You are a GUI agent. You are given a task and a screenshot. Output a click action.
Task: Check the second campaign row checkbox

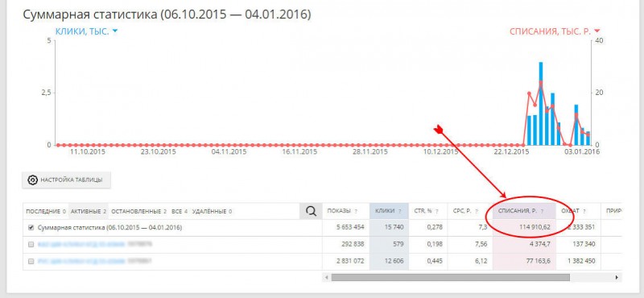pyautogui.click(x=31, y=261)
